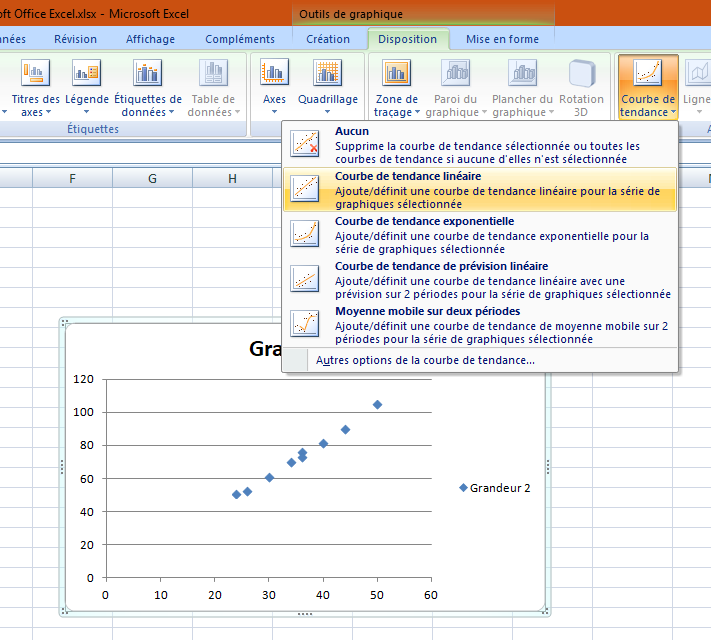Expand the Quadrillage dropdown arrow
The height and width of the screenshot is (640, 711).
point(327,112)
